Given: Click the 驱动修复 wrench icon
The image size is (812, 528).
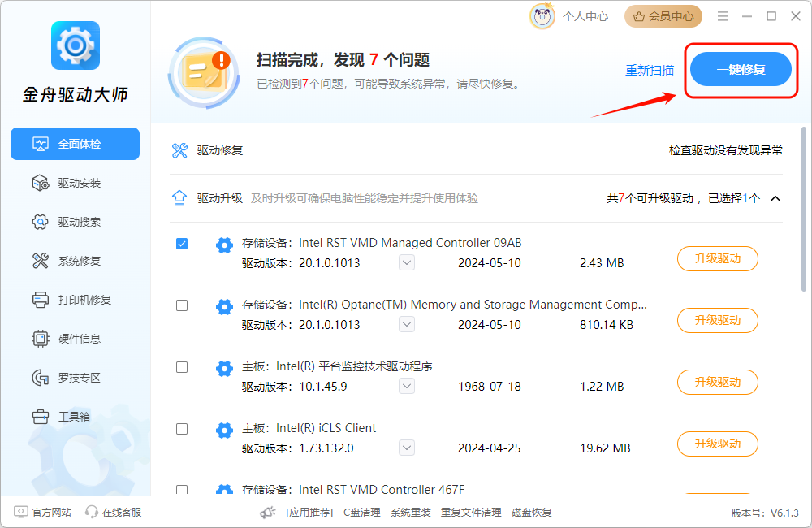Looking at the screenshot, I should [179, 151].
